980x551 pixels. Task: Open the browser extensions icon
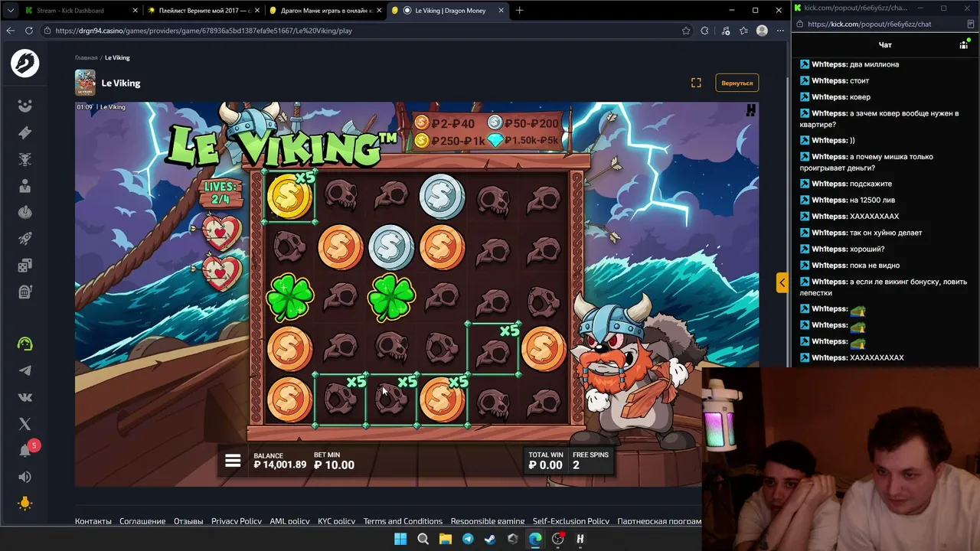[705, 31]
